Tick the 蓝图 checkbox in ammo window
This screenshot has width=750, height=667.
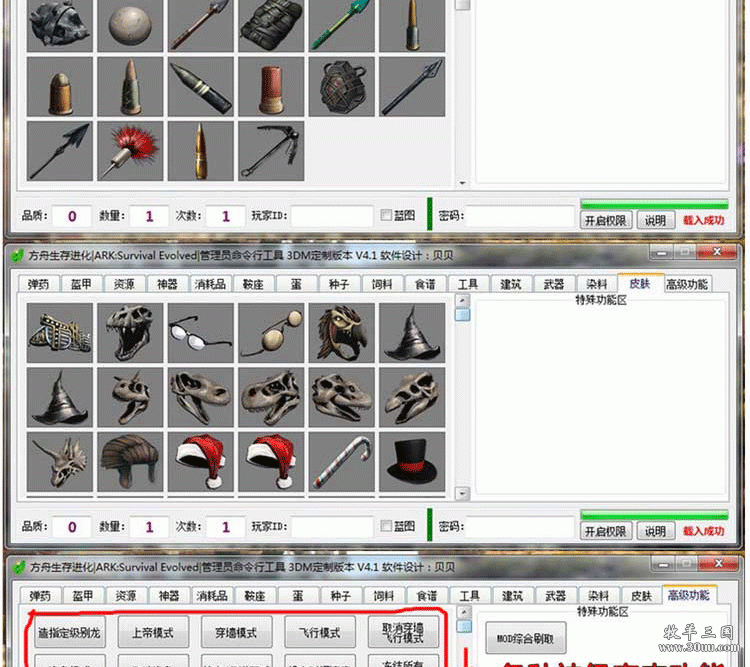tap(386, 215)
